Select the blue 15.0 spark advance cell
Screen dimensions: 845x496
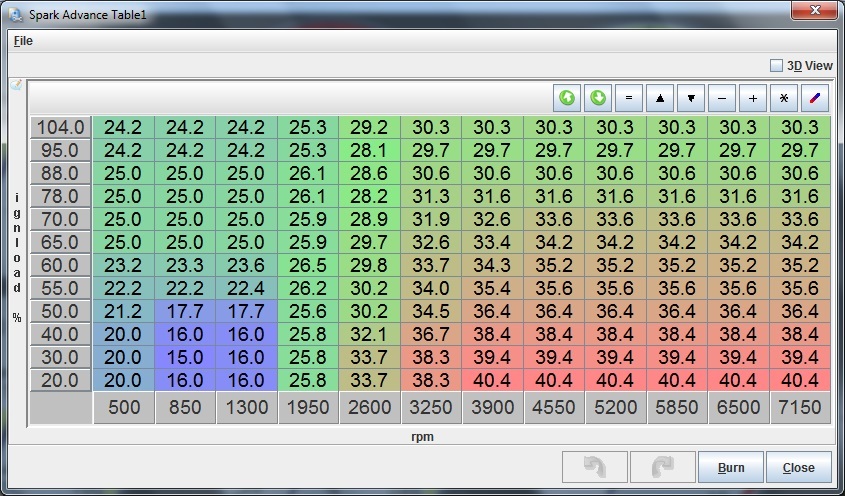click(186, 358)
